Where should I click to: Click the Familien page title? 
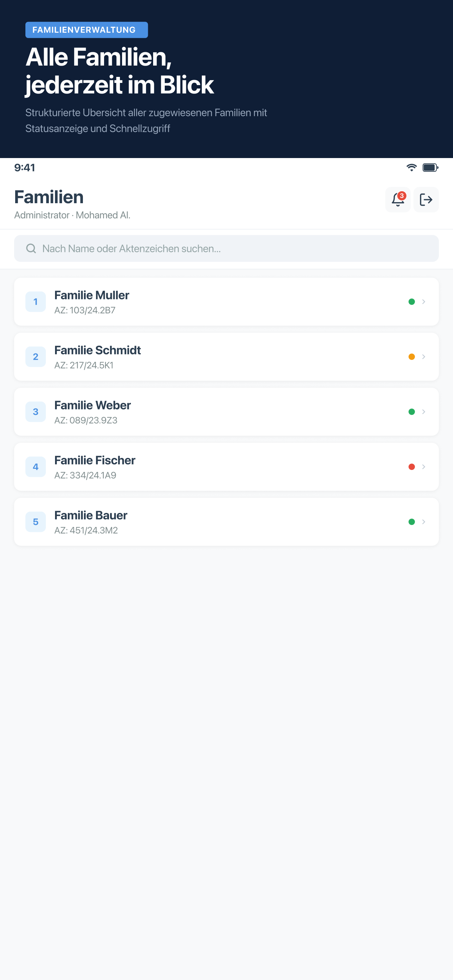[x=49, y=197]
